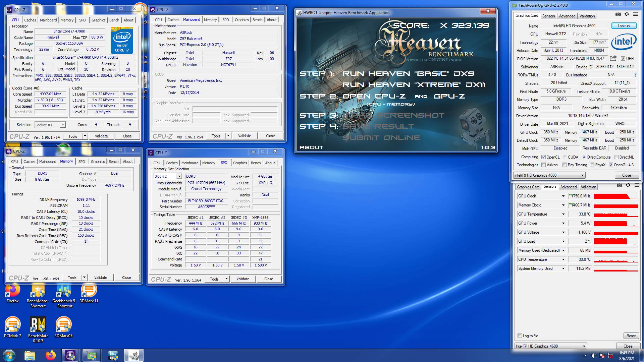Viewport: 644px width, 362px height.
Task: Open Heaven benchmark taskbar icon
Action: pos(134,355)
